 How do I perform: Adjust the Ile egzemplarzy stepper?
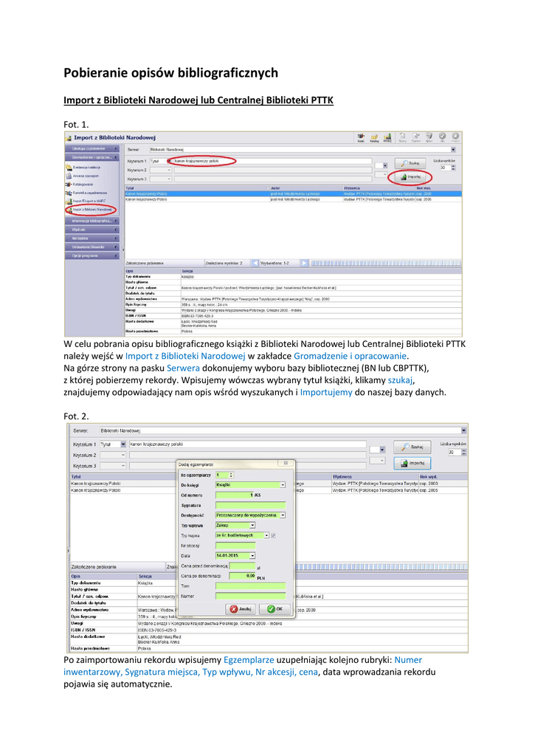231,475
